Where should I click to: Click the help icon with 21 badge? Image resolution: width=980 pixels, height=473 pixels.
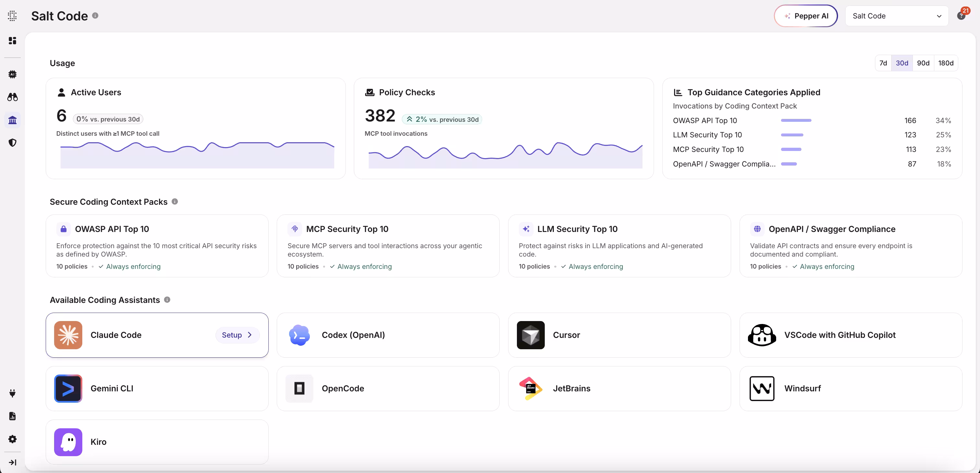click(961, 16)
